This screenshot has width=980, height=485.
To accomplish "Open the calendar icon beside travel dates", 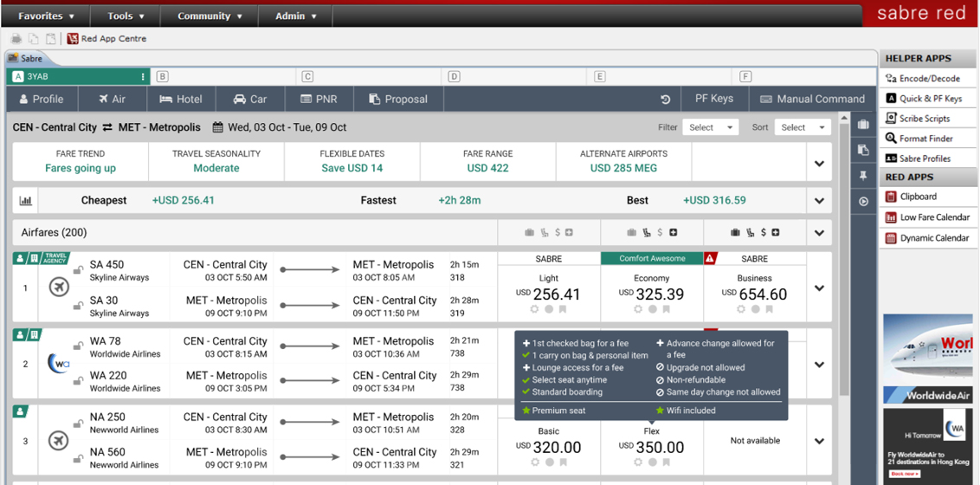I will tap(218, 127).
